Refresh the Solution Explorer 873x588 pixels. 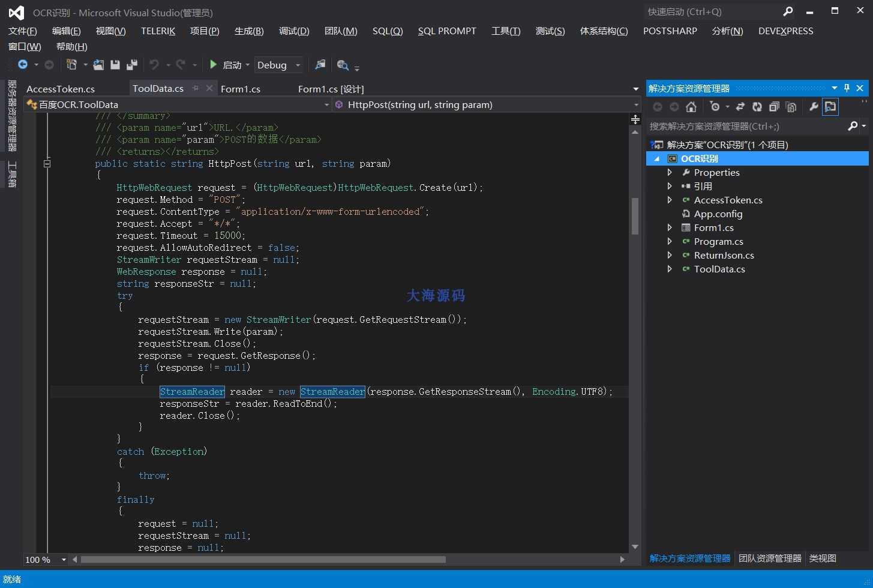(757, 107)
